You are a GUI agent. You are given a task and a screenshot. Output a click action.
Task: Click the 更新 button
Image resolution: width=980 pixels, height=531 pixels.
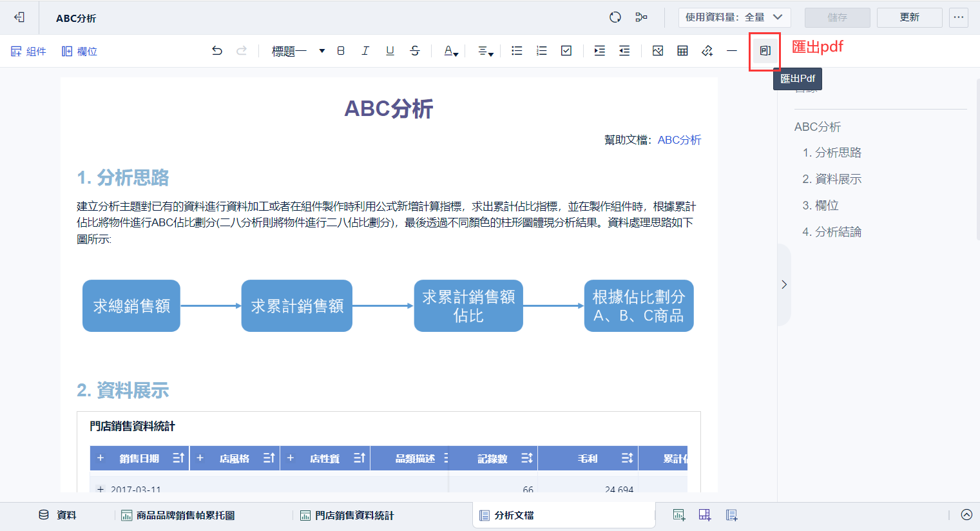[909, 17]
